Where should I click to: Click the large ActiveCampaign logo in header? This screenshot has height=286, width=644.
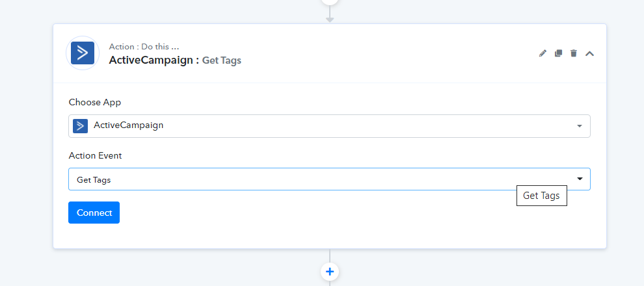pyautogui.click(x=83, y=53)
